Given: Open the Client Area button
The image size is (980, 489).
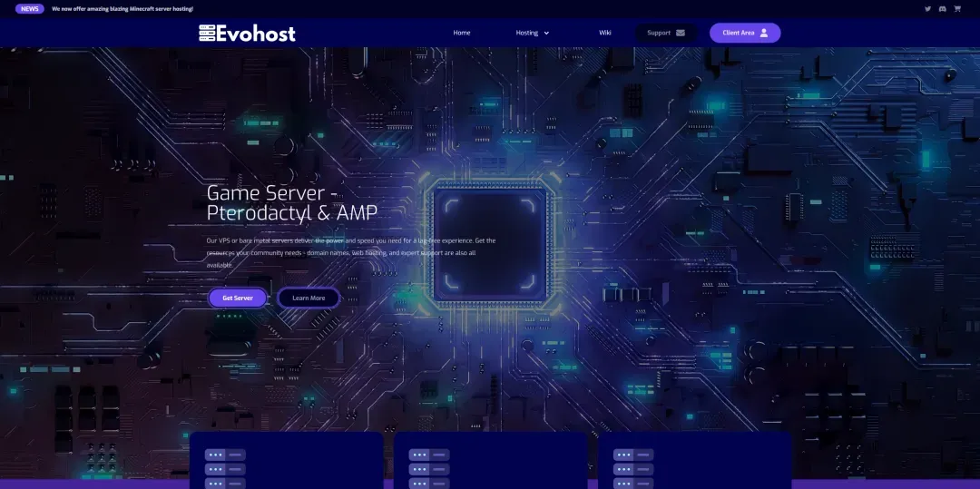Looking at the screenshot, I should click(x=745, y=33).
